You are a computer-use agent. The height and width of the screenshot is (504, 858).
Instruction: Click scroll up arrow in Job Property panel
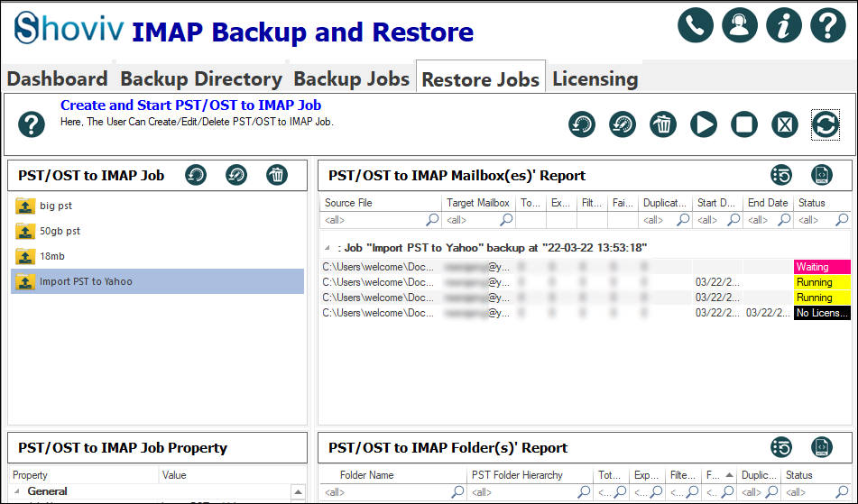[x=299, y=492]
